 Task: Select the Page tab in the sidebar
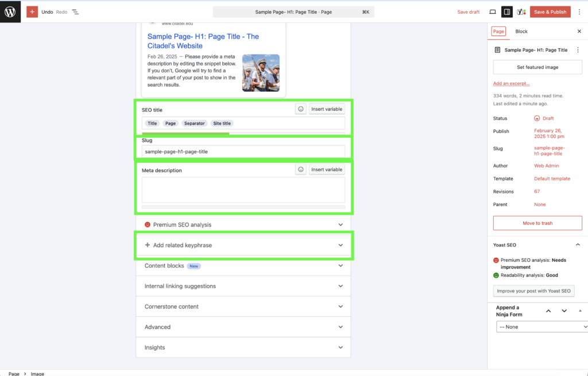tap(498, 32)
